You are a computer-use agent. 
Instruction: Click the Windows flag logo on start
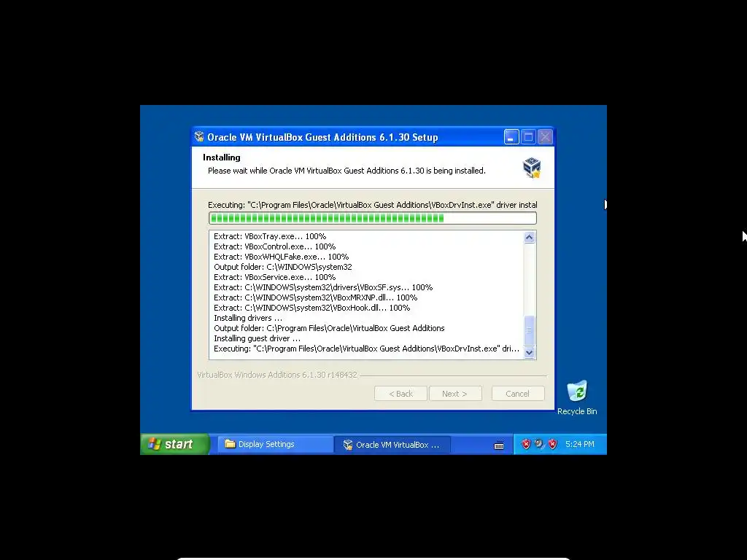click(155, 444)
